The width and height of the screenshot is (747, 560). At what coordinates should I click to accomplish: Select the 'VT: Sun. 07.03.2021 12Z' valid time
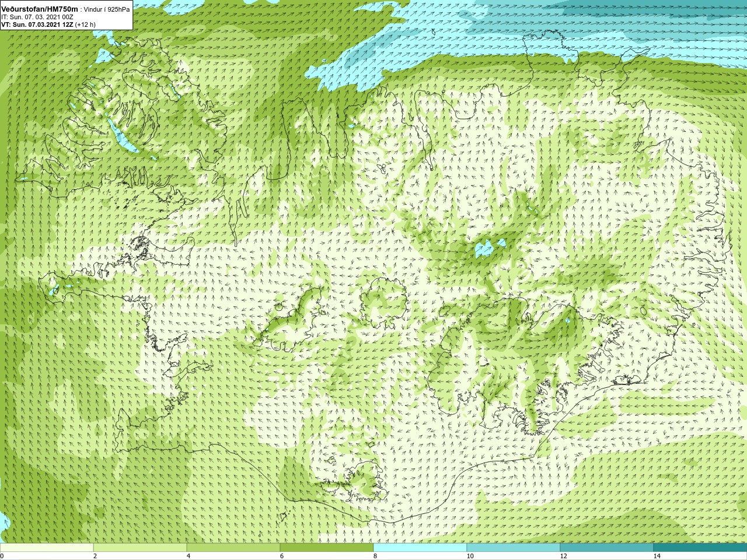[x=37, y=24]
